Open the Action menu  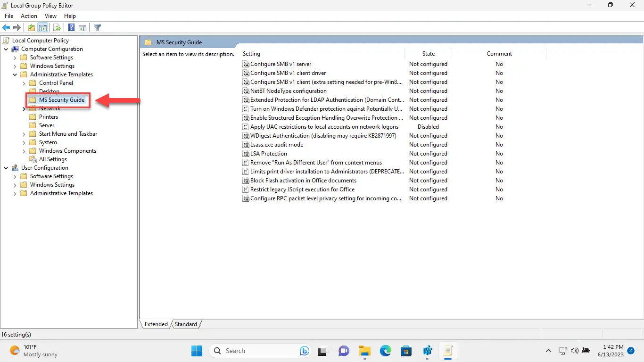(29, 16)
